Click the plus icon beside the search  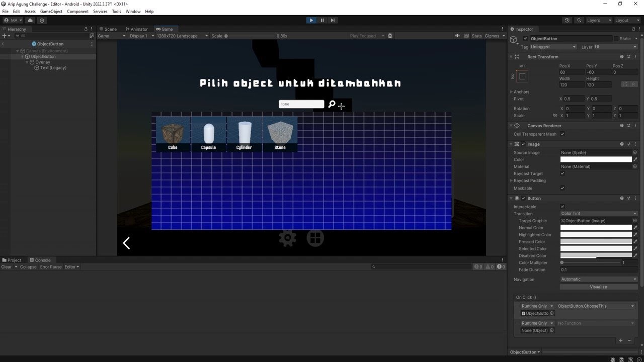click(342, 106)
